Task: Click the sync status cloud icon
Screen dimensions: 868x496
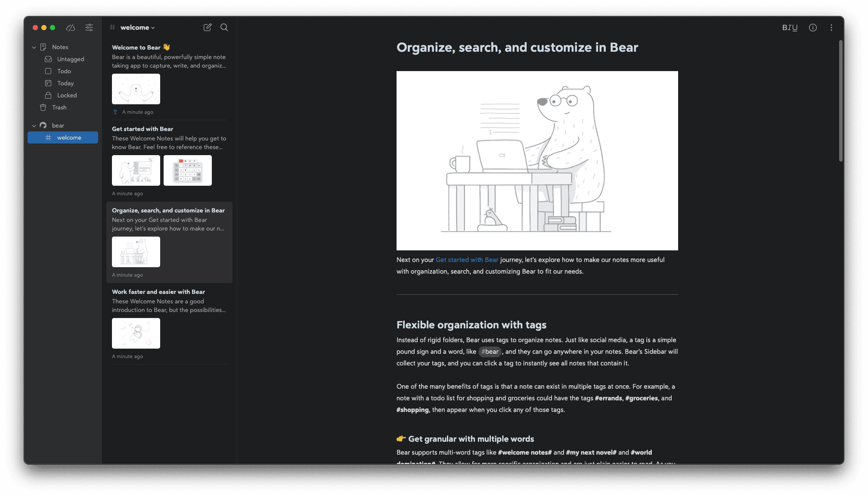Action: pyautogui.click(x=71, y=28)
